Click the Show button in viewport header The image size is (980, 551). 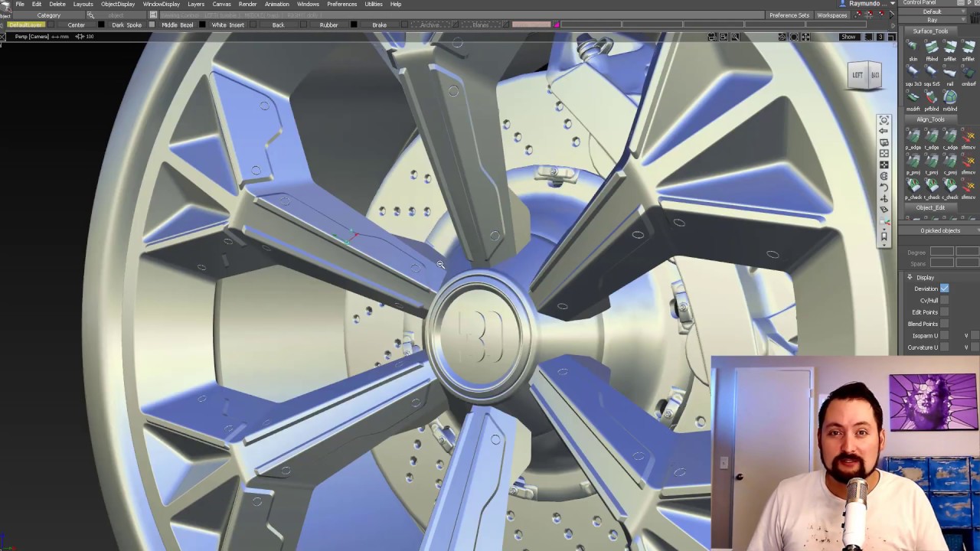tap(848, 37)
